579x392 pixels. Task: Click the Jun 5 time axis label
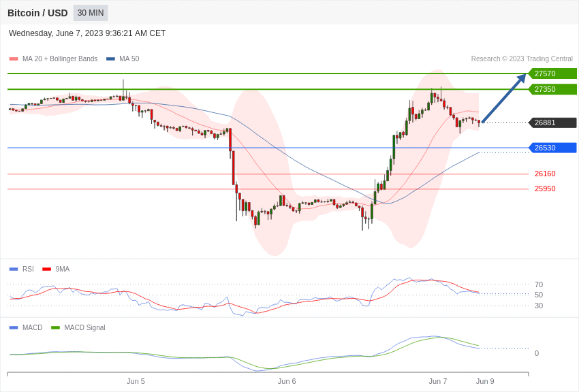coord(136,381)
